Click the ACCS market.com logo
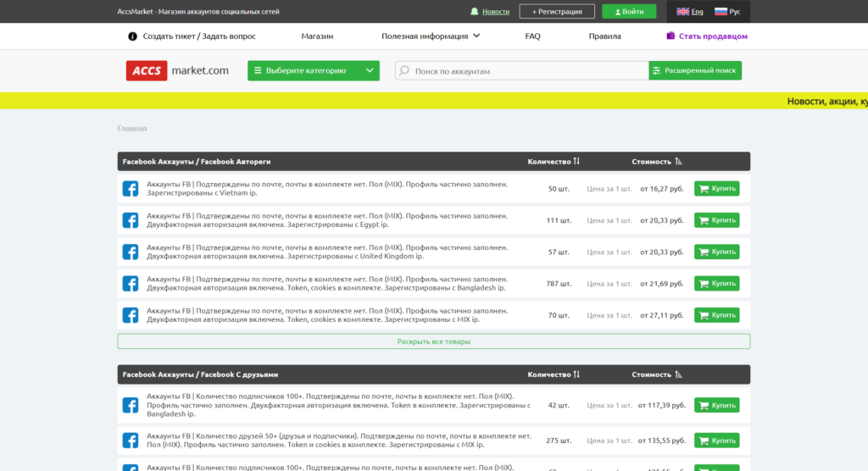 (x=177, y=71)
